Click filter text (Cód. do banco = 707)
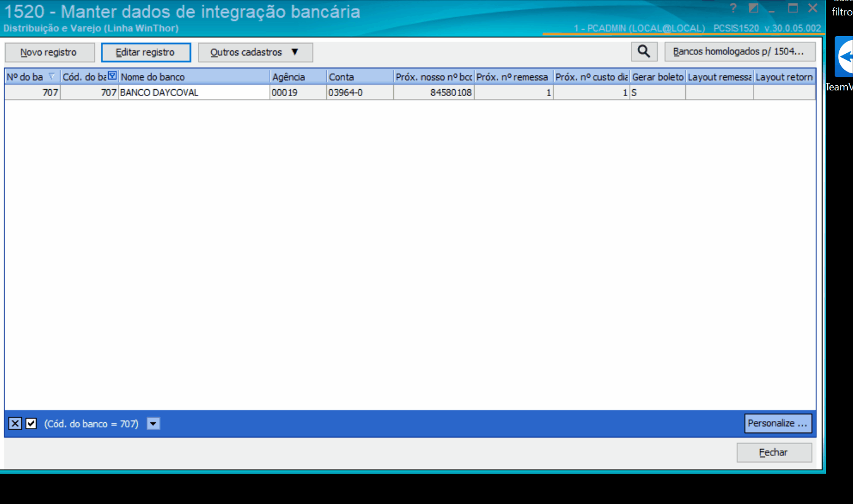853x504 pixels. coord(92,424)
